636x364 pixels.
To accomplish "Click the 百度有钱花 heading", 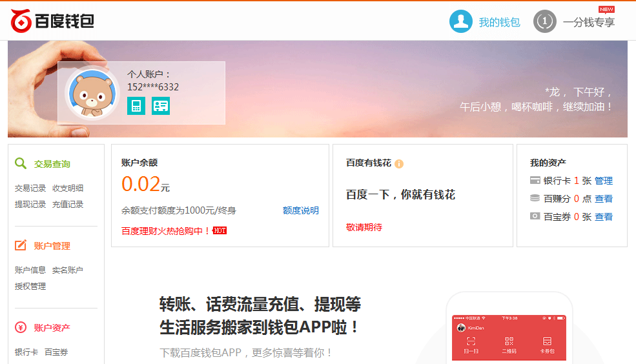I will [368, 163].
